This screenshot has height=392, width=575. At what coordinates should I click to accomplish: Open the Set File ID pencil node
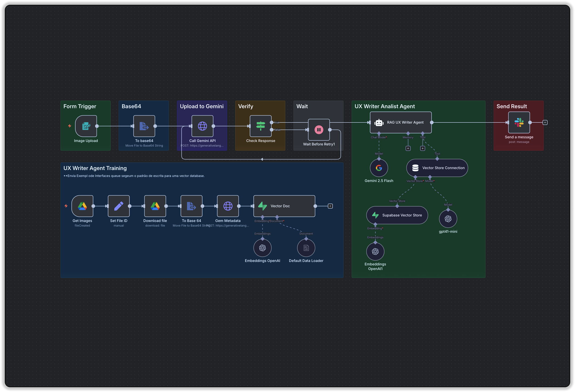pyautogui.click(x=119, y=206)
